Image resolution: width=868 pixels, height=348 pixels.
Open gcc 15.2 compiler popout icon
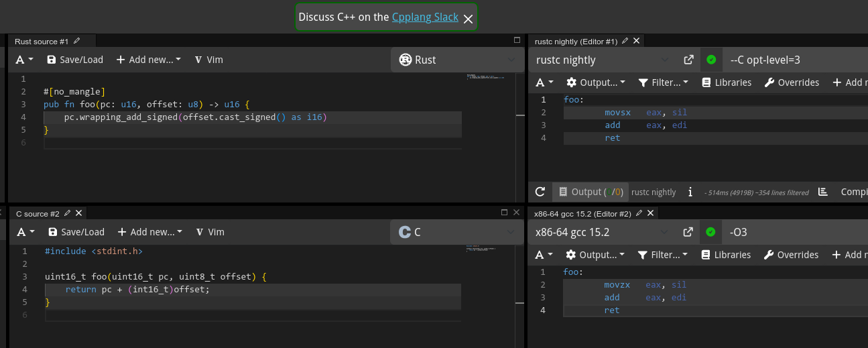click(688, 232)
